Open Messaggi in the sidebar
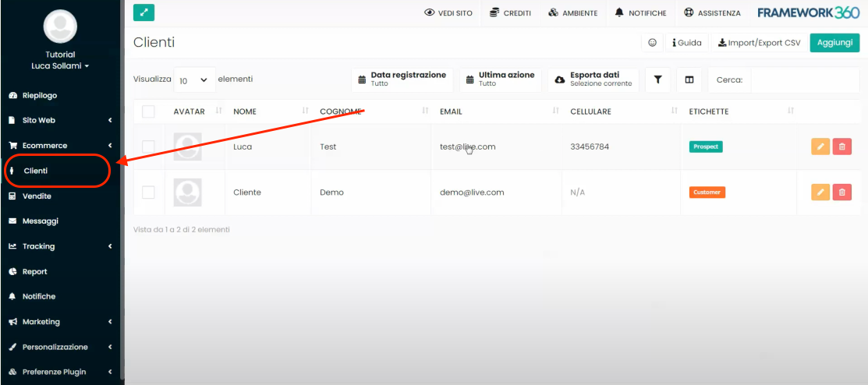 point(40,221)
